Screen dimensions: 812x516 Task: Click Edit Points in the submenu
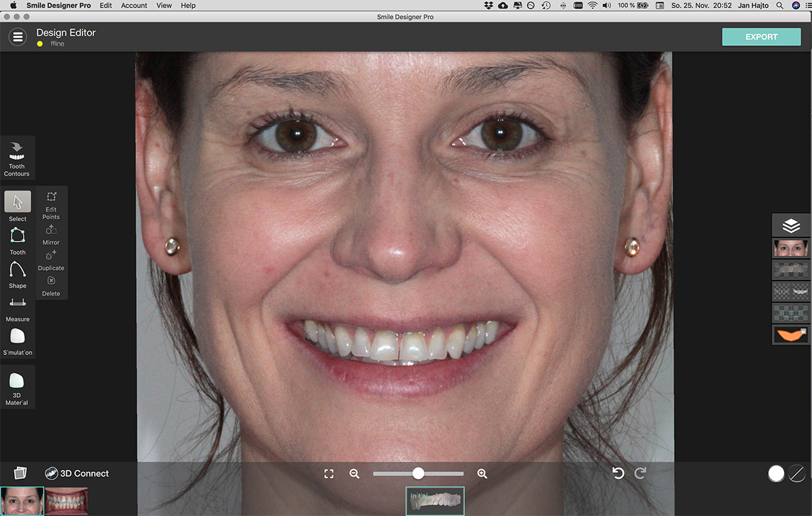(x=51, y=205)
